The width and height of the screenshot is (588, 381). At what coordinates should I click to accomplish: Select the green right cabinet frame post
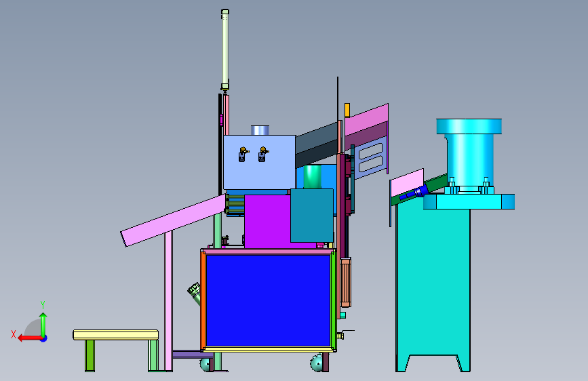coord(333,300)
